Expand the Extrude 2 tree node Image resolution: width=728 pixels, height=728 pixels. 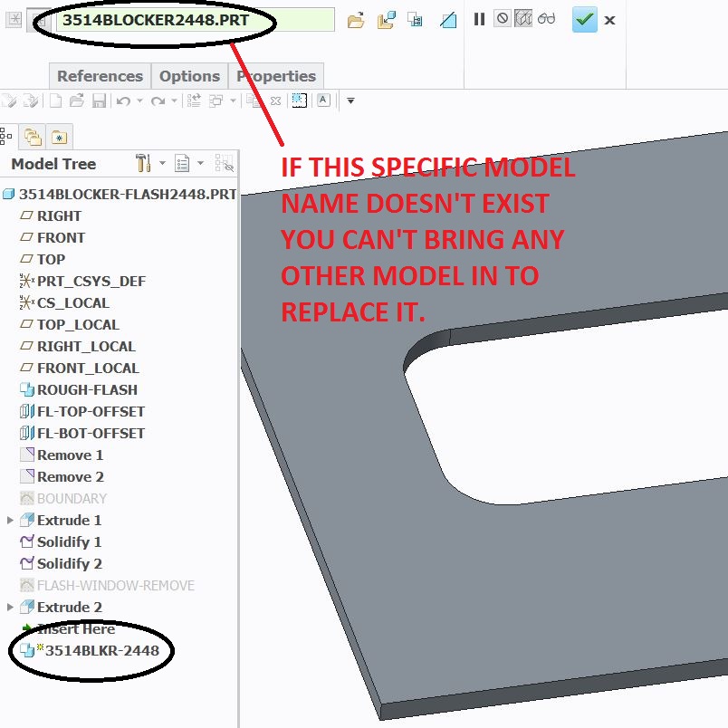coord(10,607)
